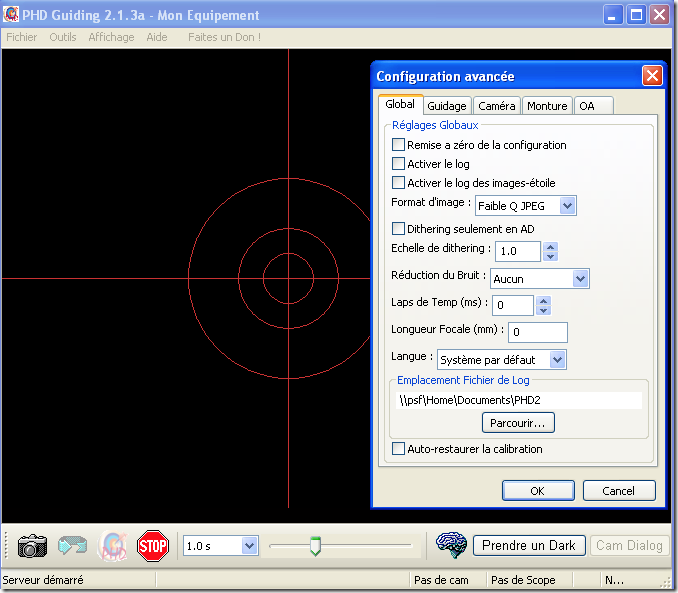Click the gamma slider thumb
This screenshot has height=593, width=678.
[316, 546]
